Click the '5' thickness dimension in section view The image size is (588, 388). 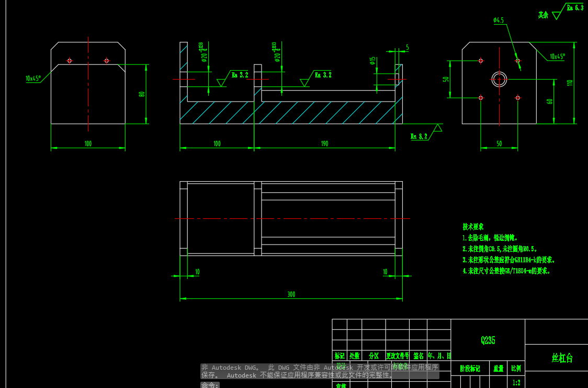(x=407, y=48)
